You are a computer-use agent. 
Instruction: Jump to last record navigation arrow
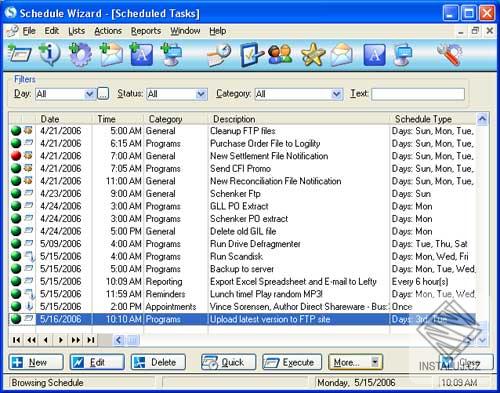click(x=90, y=340)
